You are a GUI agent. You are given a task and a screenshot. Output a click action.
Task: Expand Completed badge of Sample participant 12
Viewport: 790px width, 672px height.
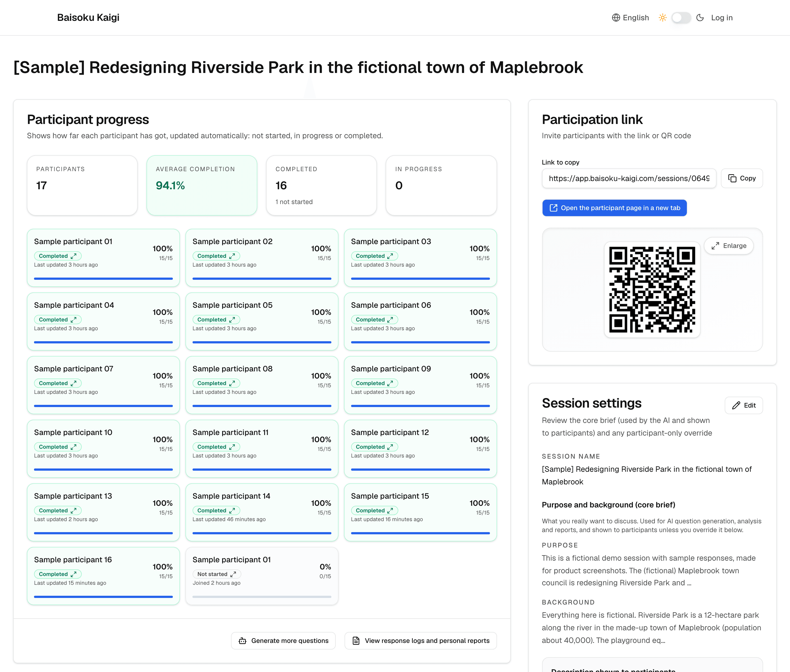374,447
